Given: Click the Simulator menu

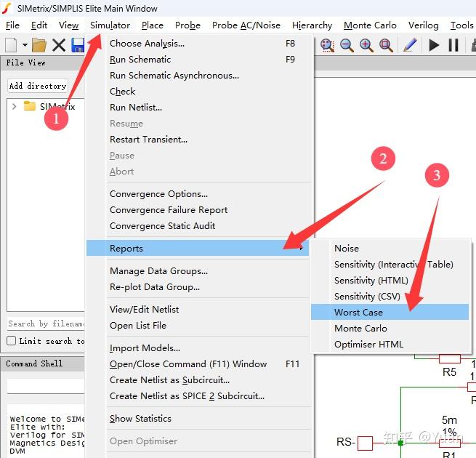Looking at the screenshot, I should (110, 25).
